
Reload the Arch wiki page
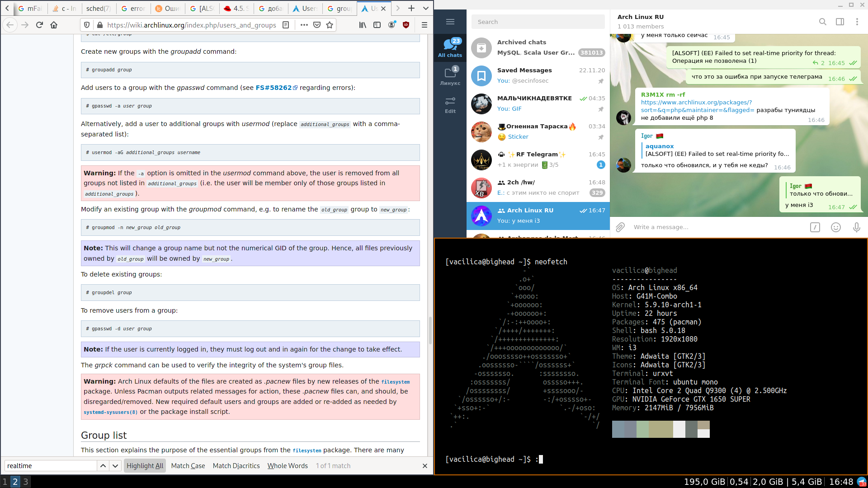[x=39, y=25]
